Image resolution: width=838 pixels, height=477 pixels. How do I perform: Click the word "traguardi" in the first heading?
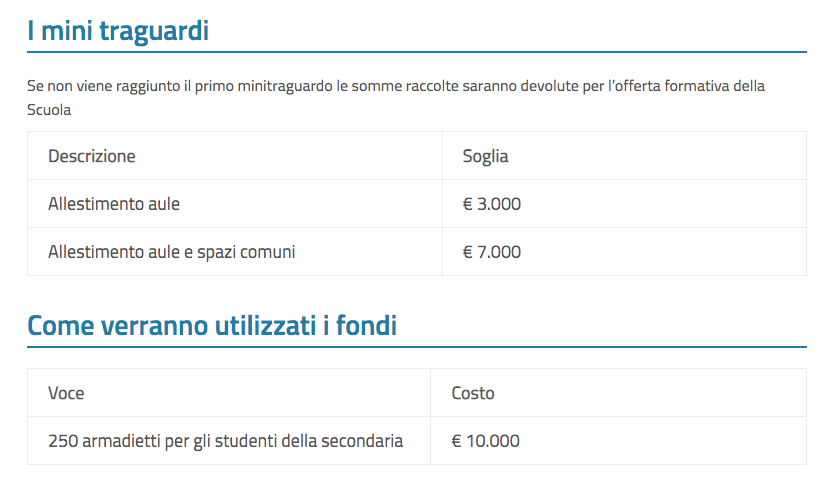pos(154,31)
